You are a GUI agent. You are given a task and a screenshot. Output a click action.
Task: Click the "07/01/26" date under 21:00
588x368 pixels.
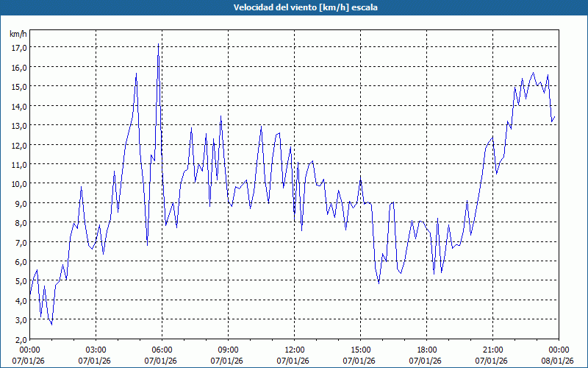(x=491, y=361)
